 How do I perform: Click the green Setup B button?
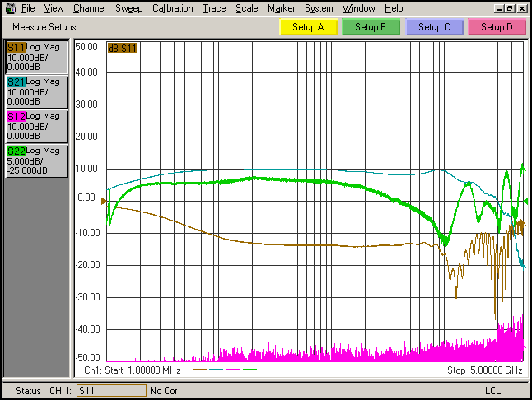[371, 27]
